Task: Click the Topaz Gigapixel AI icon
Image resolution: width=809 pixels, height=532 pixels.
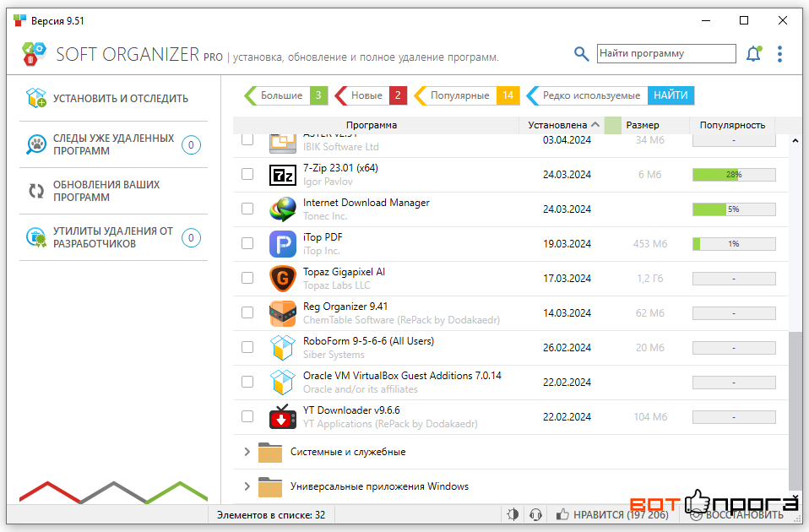Action: 283,278
